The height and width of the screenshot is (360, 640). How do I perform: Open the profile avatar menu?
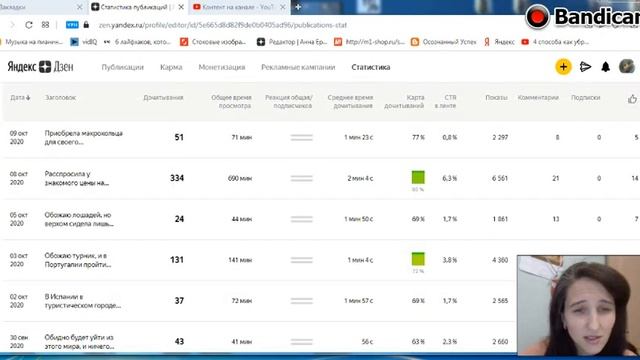click(x=627, y=67)
